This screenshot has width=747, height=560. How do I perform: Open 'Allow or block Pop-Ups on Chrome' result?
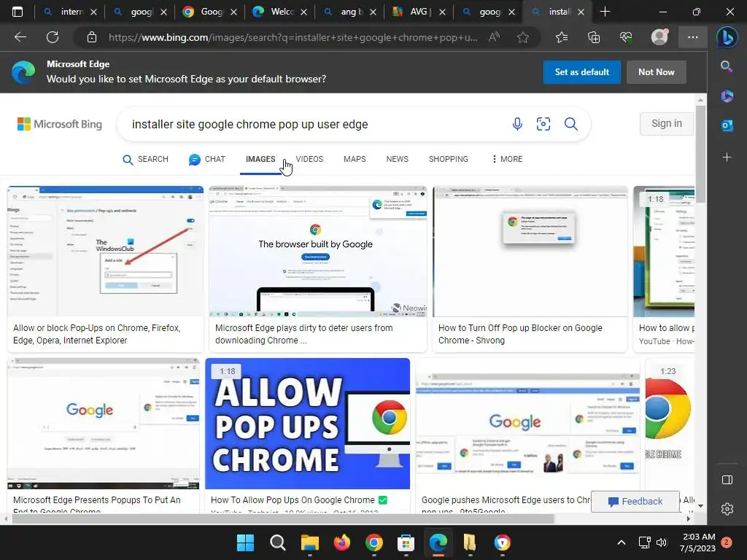pos(97,334)
